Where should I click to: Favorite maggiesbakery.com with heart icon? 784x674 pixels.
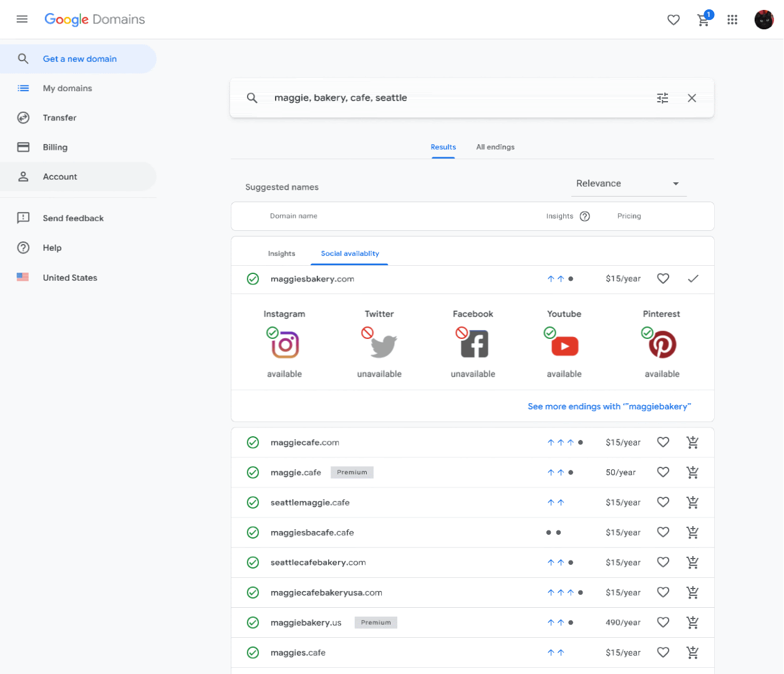pos(663,278)
